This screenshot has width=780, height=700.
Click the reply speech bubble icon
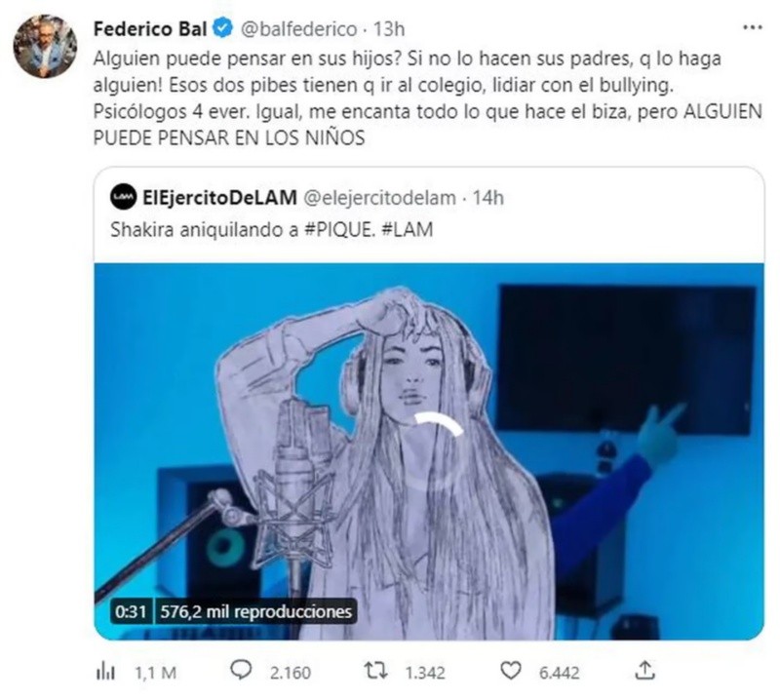pyautogui.click(x=241, y=670)
